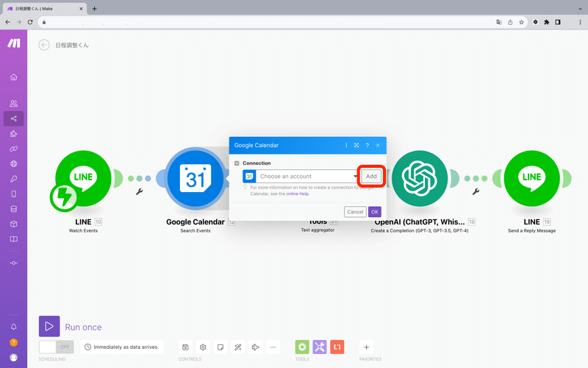Image resolution: width=588 pixels, height=368 pixels.
Task: Confirm with the OK button
Action: pos(375,212)
